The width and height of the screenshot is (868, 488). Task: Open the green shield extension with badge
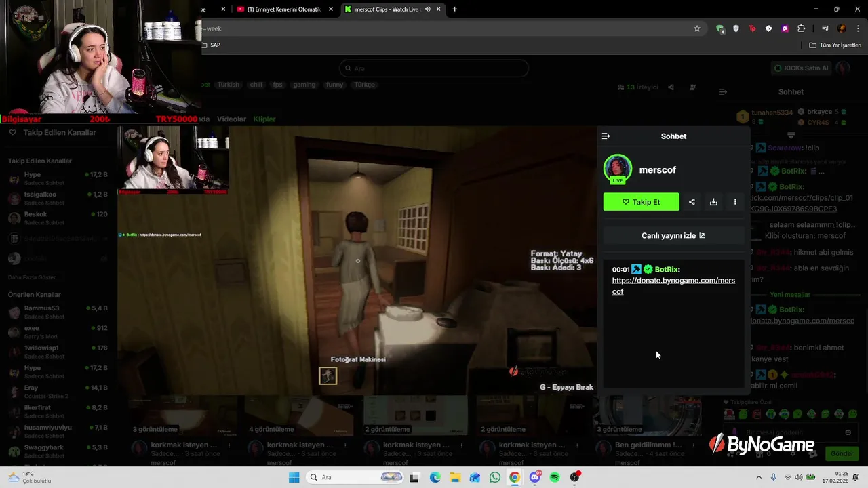click(720, 28)
